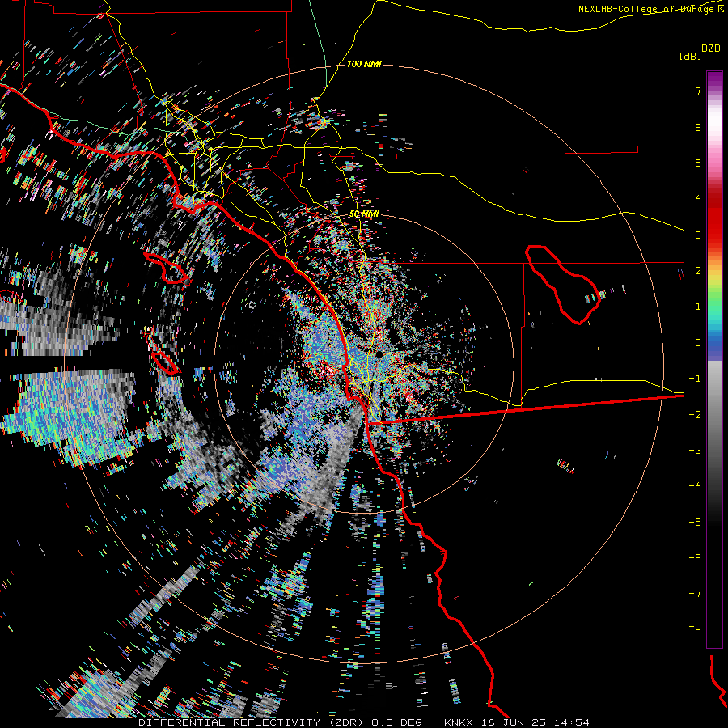Click the 14:54 time in the caption
728x728 pixels.
pyautogui.click(x=571, y=722)
